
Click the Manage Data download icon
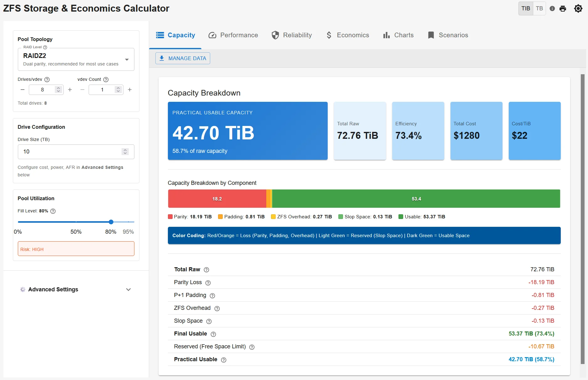pos(162,58)
